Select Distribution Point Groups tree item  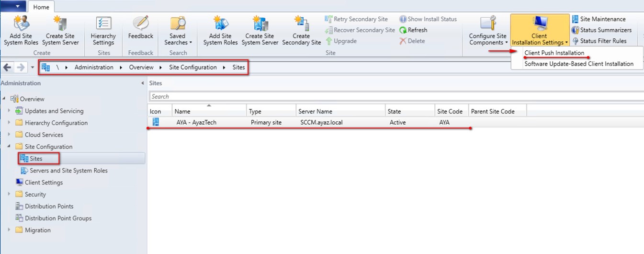58,219
